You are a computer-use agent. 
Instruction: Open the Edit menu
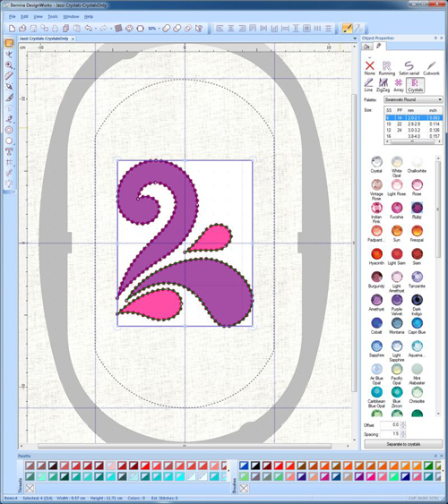(24, 16)
